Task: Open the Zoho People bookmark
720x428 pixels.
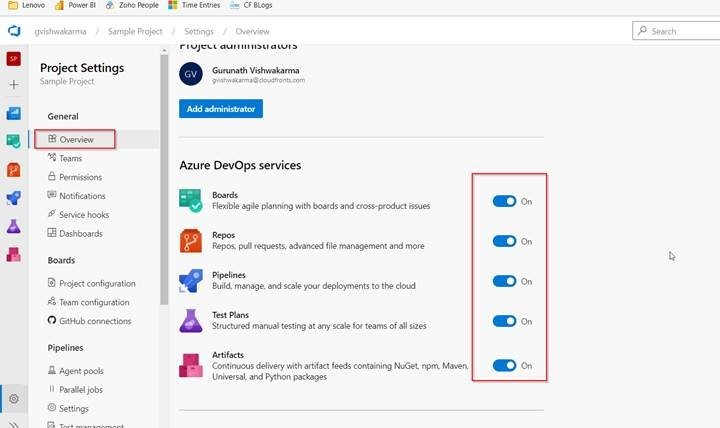Action: point(132,5)
